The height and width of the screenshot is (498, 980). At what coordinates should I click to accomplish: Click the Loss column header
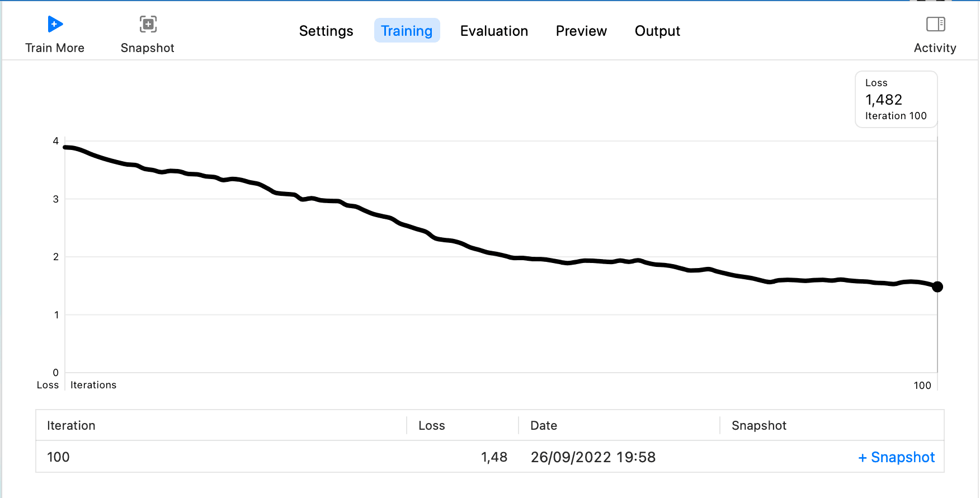432,426
